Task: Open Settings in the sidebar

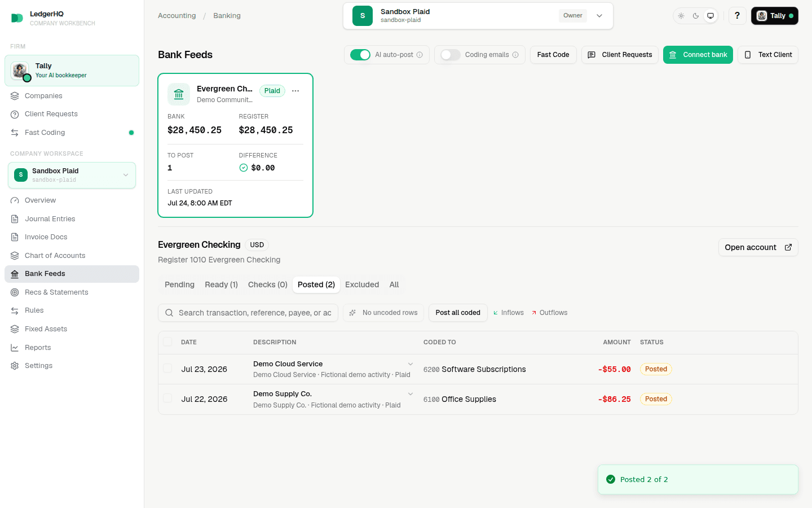Action: (72, 366)
